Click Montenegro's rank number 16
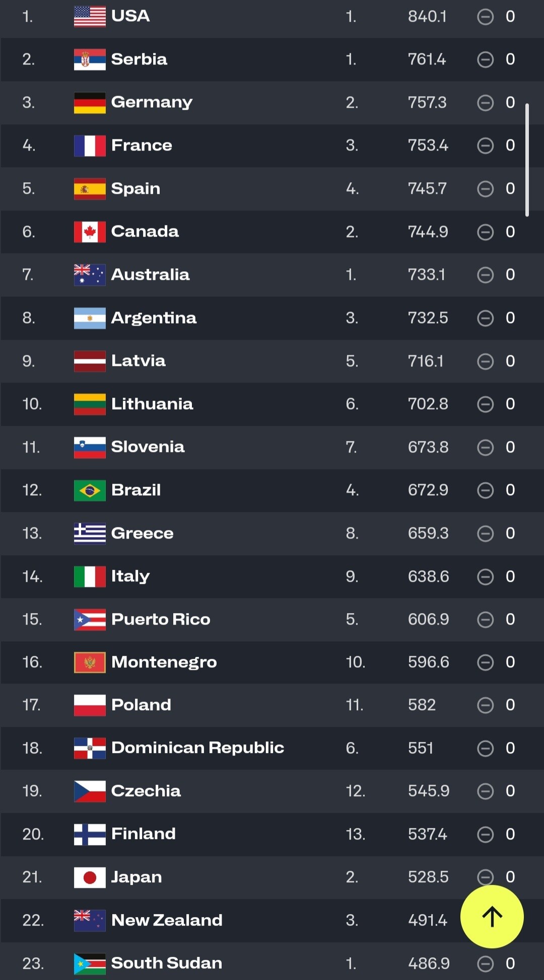The height and width of the screenshot is (980, 544). (32, 662)
